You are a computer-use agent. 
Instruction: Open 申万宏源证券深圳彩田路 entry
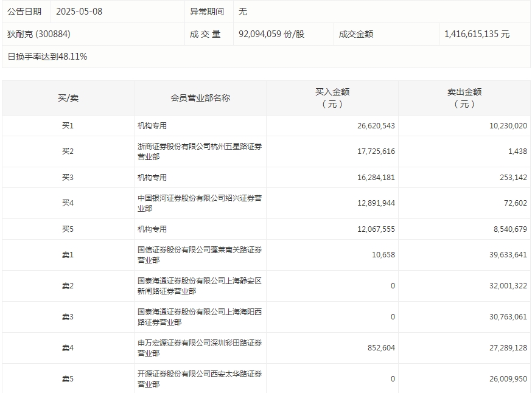click(200, 348)
